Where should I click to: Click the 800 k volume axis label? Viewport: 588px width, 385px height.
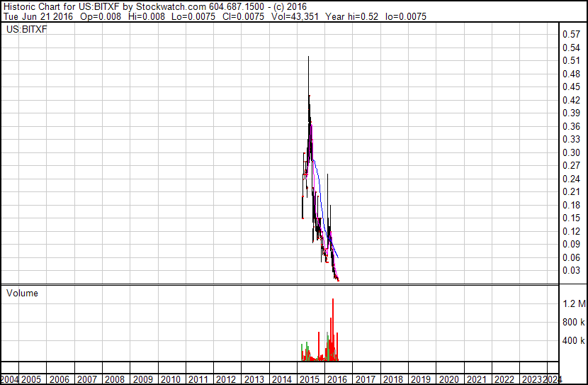coord(574,322)
